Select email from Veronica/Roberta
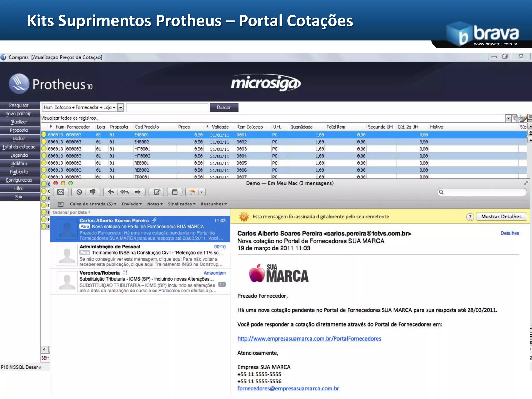 [x=140, y=282]
